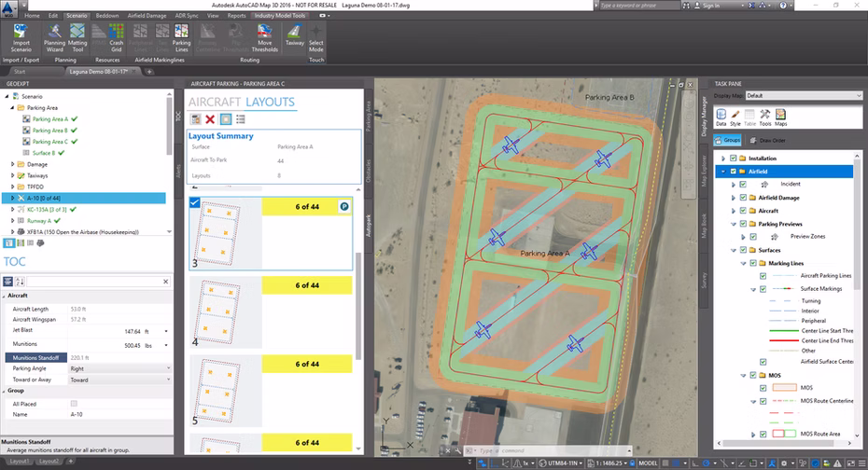Expand the Damage tree node
The width and height of the screenshot is (868, 470).
(13, 164)
